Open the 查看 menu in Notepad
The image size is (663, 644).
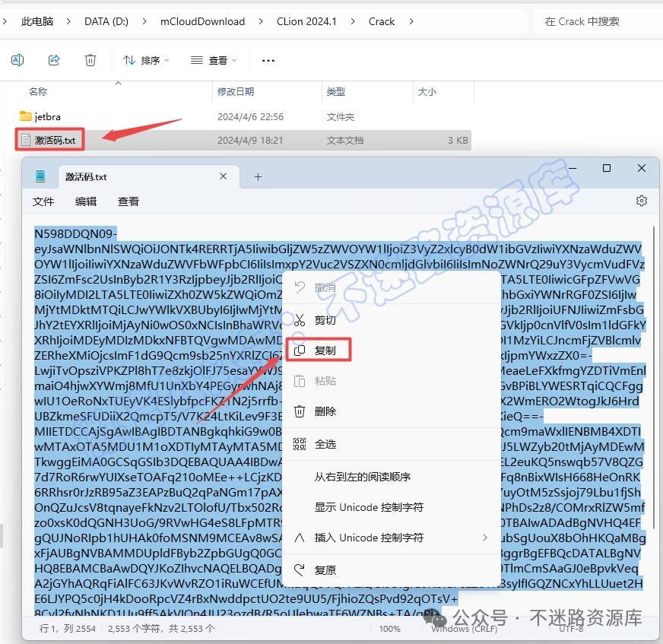click(128, 201)
